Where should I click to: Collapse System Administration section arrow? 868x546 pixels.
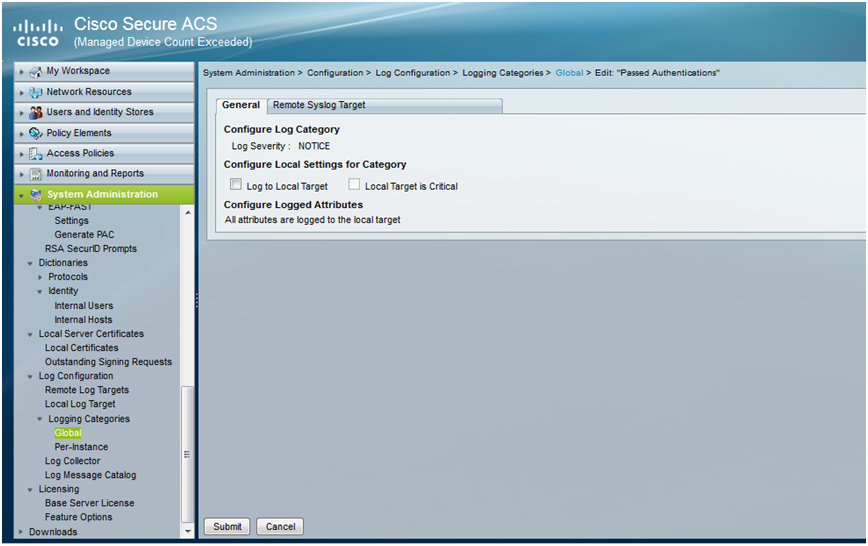click(x=22, y=195)
